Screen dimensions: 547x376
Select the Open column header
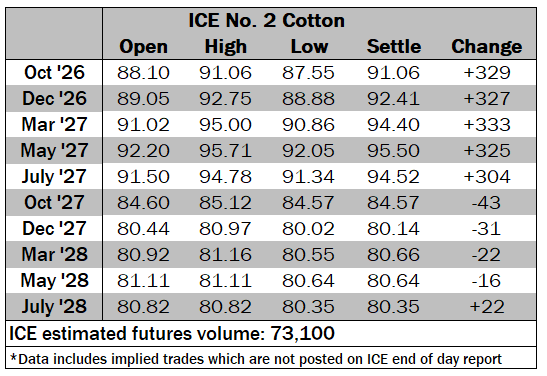[143, 47]
